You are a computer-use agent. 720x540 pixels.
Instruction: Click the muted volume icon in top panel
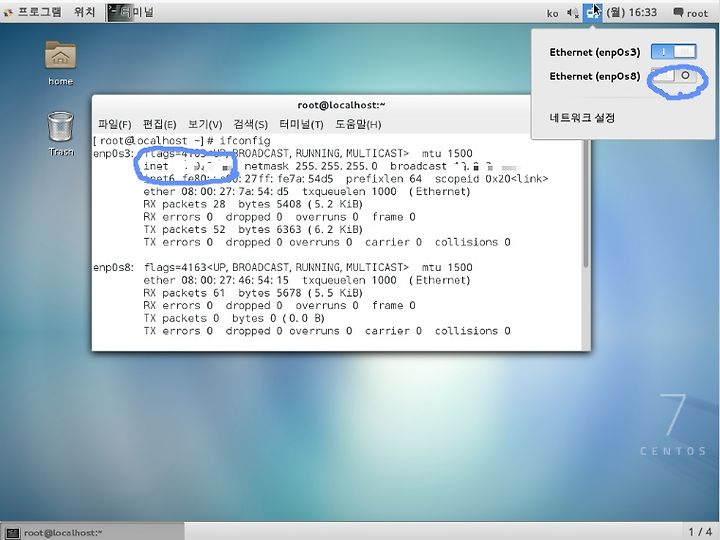[x=572, y=13]
